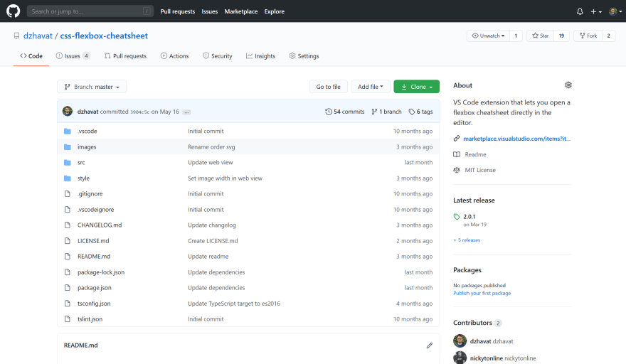Image resolution: width=626 pixels, height=364 pixels.
Task: Switch to the Settings tab
Action: point(304,56)
